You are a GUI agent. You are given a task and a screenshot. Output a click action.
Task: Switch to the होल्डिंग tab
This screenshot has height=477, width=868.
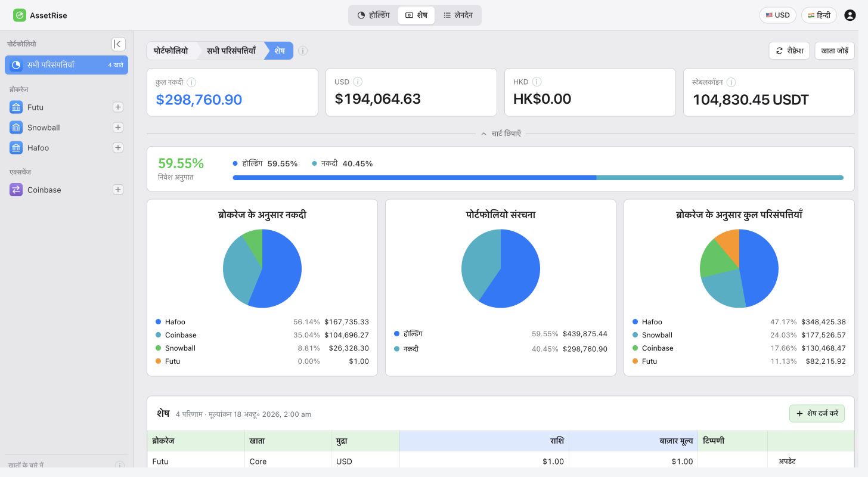tap(373, 16)
